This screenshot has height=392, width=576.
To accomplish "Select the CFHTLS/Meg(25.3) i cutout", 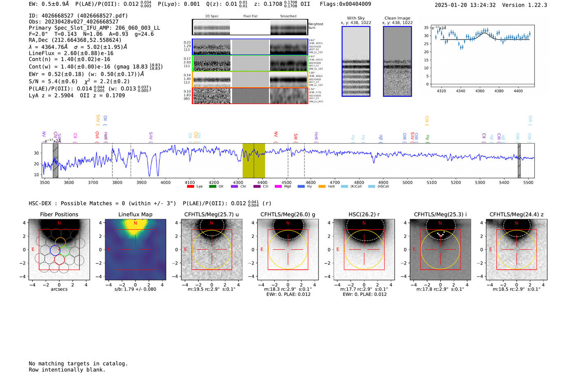I will point(440,249).
